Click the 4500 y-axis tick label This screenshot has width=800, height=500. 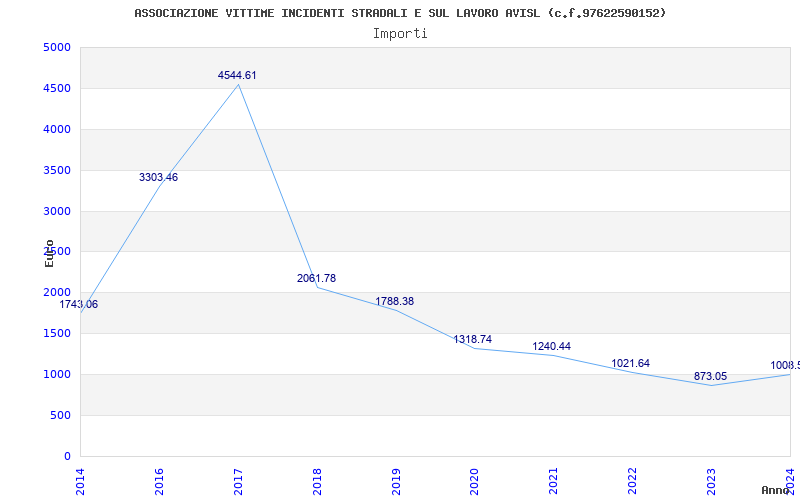pos(57,89)
